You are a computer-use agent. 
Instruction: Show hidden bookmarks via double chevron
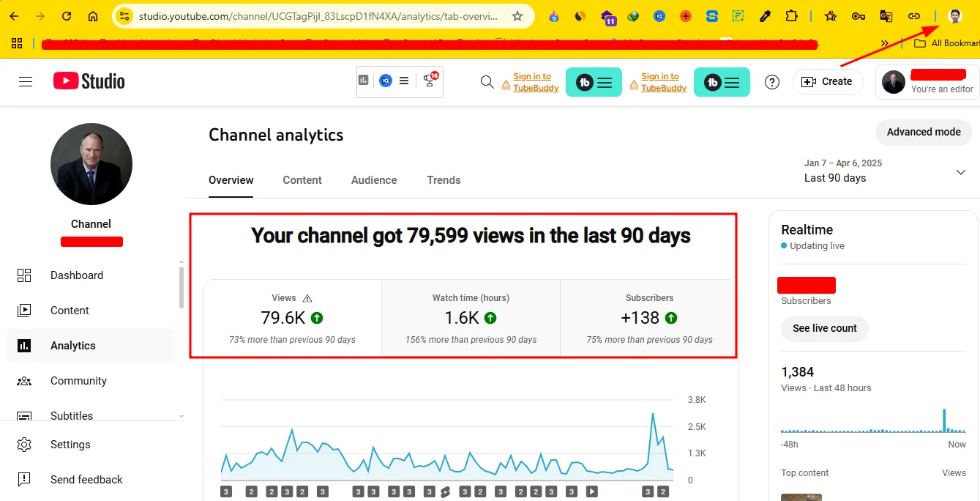885,44
